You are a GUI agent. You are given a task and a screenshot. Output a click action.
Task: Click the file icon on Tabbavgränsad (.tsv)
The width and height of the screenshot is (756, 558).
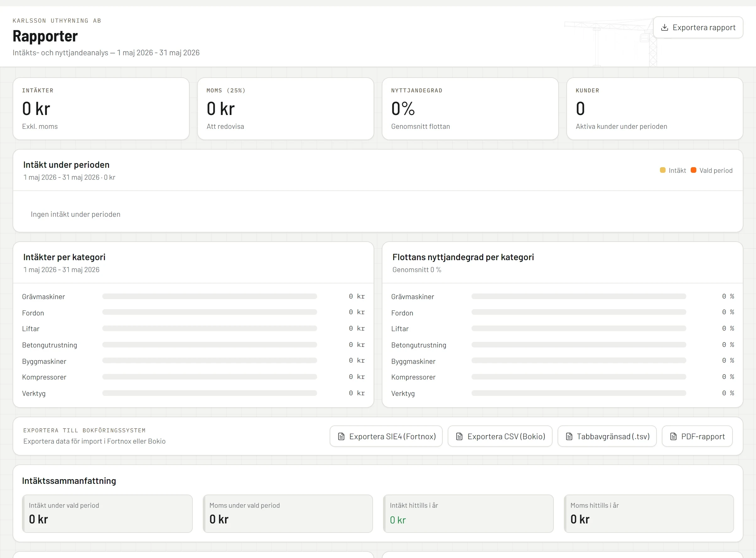[x=569, y=436]
